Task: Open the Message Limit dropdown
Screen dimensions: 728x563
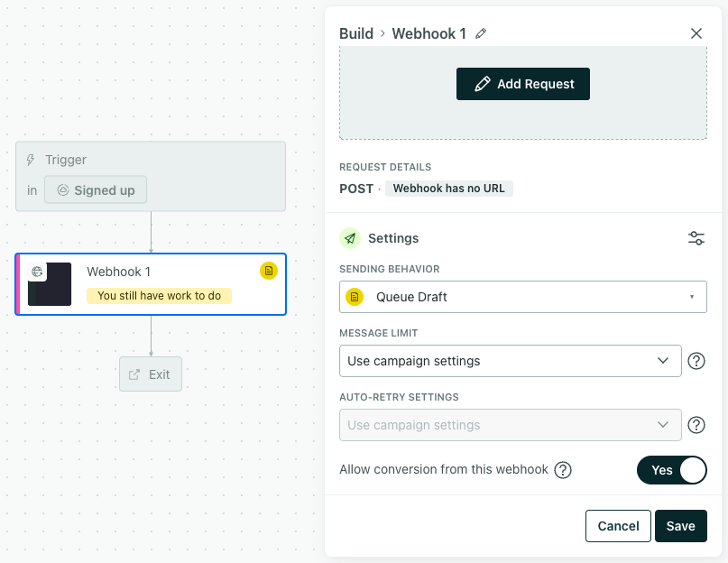Action: 510,361
